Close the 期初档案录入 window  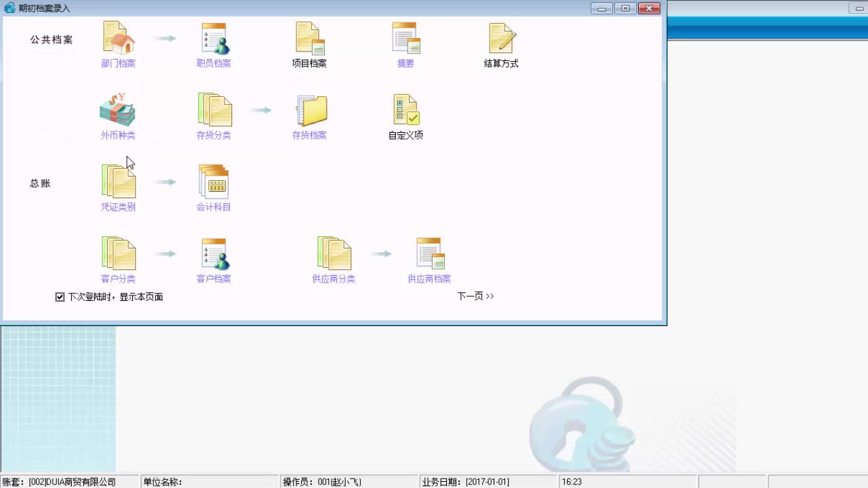(649, 8)
